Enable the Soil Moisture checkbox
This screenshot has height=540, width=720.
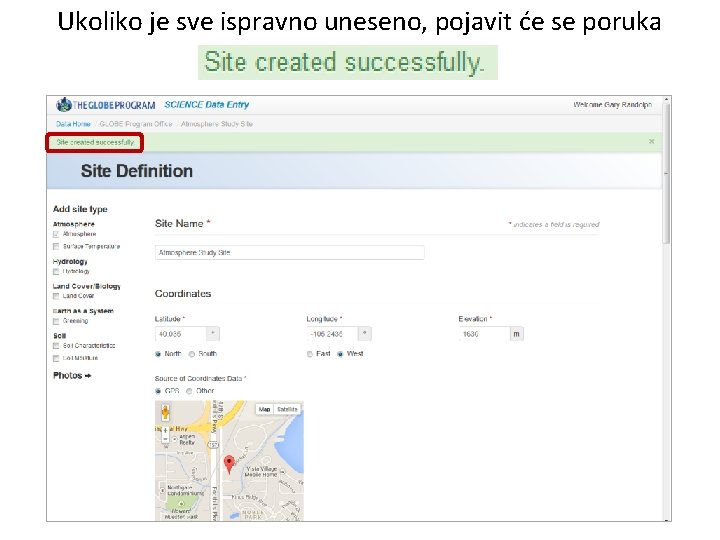click(x=56, y=358)
